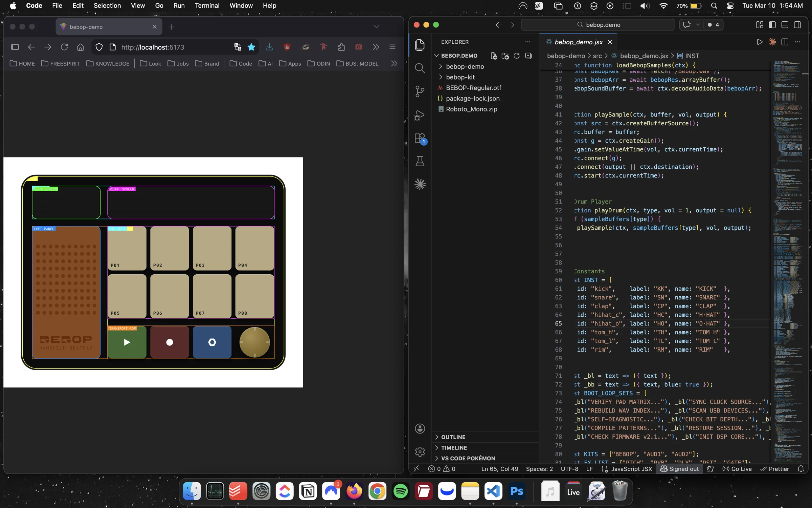Select the bebop_demo.jsx editor tab
This screenshot has height=508, width=812.
click(x=579, y=42)
